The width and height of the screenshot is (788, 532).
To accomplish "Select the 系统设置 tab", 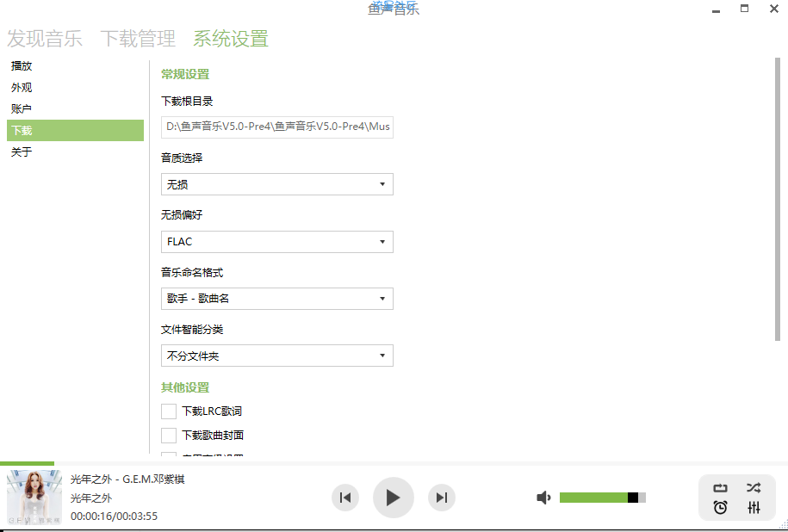I will 231,39.
